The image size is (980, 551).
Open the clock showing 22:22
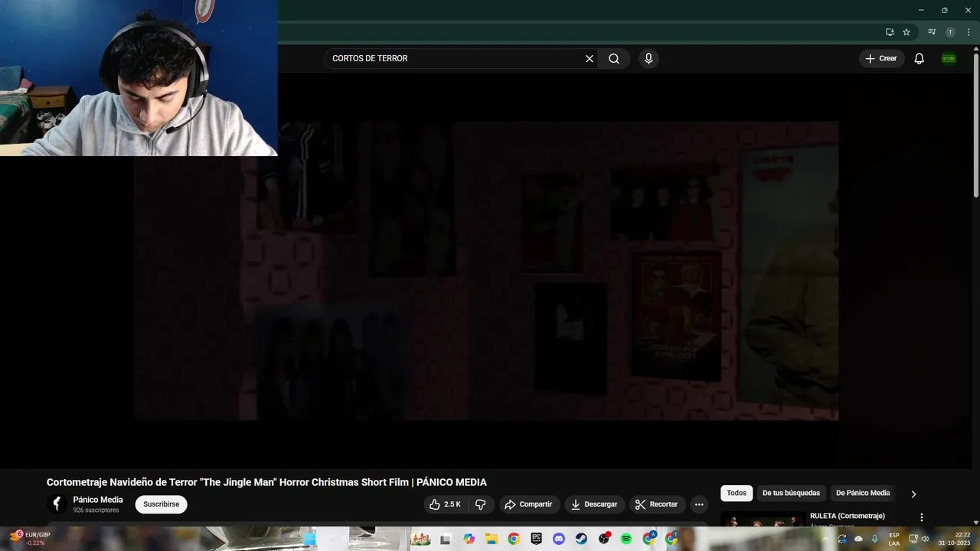pos(954,539)
